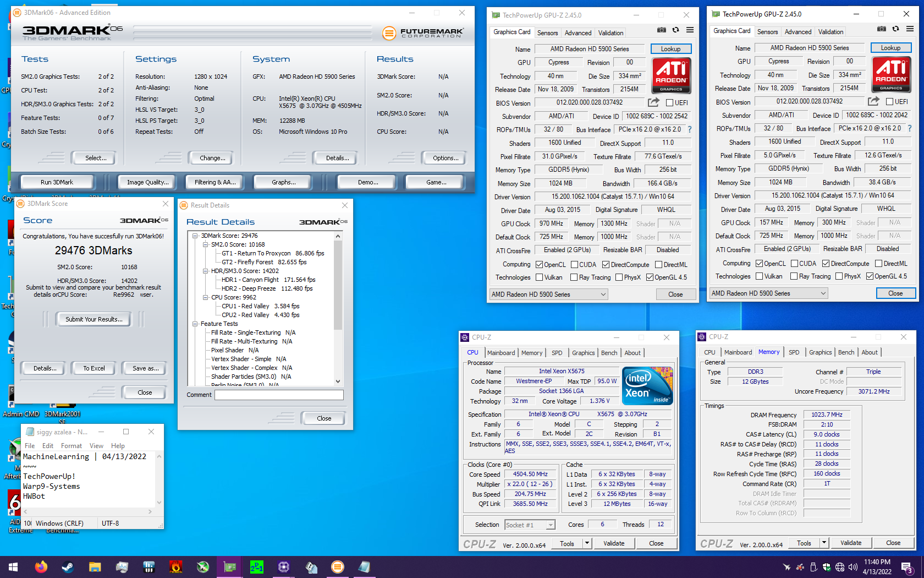
Task: Click taskbar clock showing 11:40 PM
Action: (877, 567)
